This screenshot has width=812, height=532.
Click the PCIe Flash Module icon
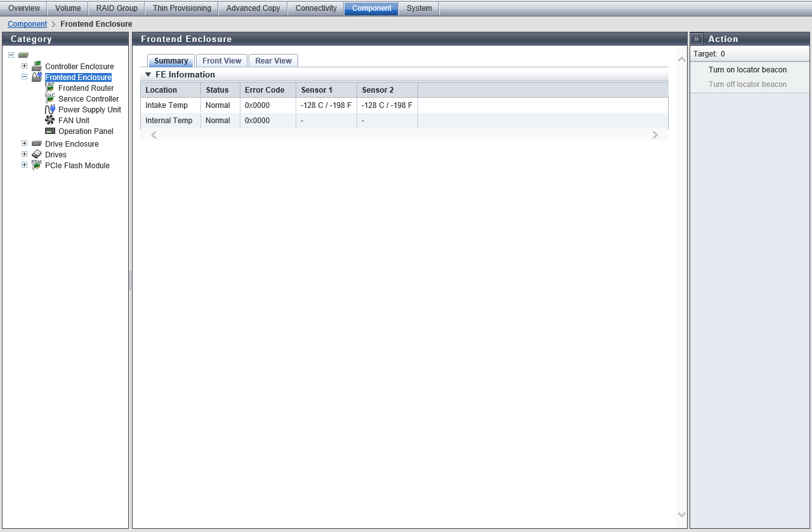coord(37,165)
